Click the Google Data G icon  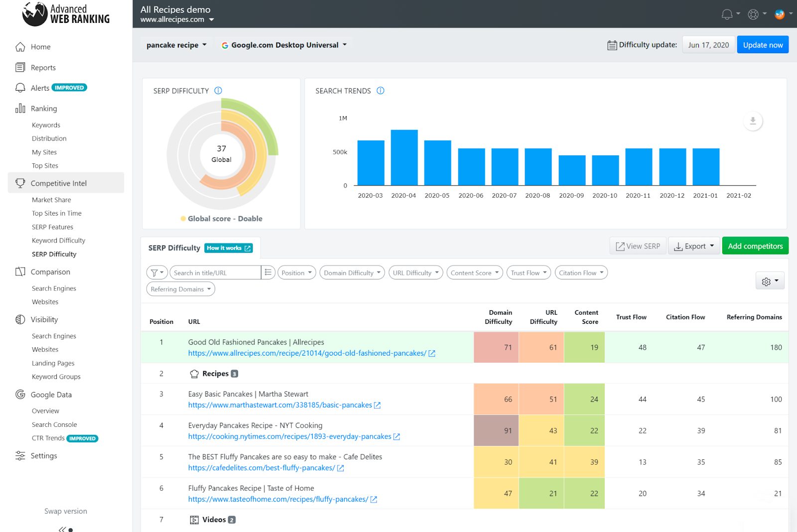20,395
